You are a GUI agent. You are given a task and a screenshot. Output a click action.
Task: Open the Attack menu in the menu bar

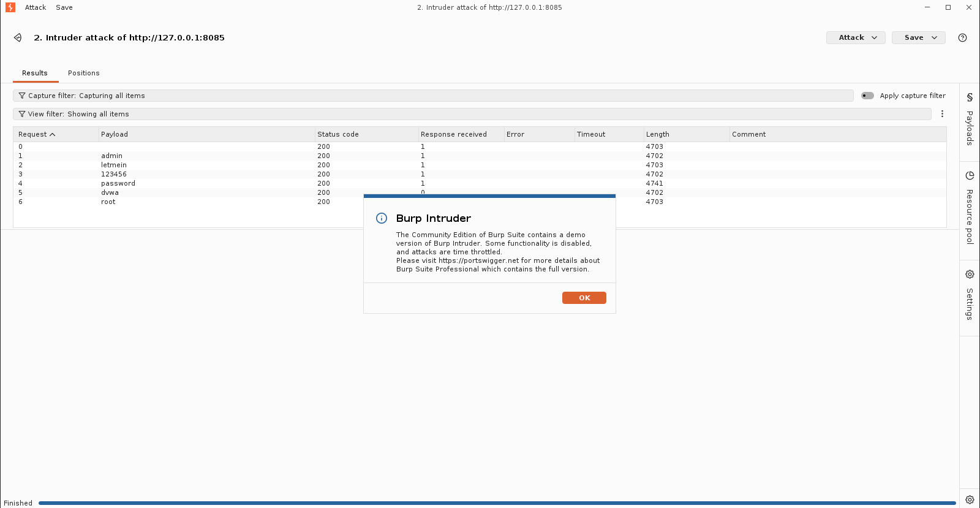(36, 7)
